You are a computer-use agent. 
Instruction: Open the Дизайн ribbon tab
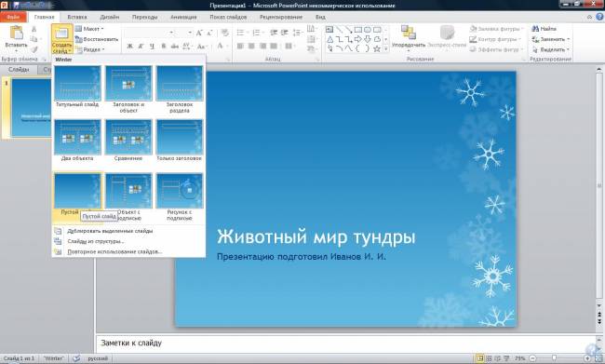(x=110, y=17)
